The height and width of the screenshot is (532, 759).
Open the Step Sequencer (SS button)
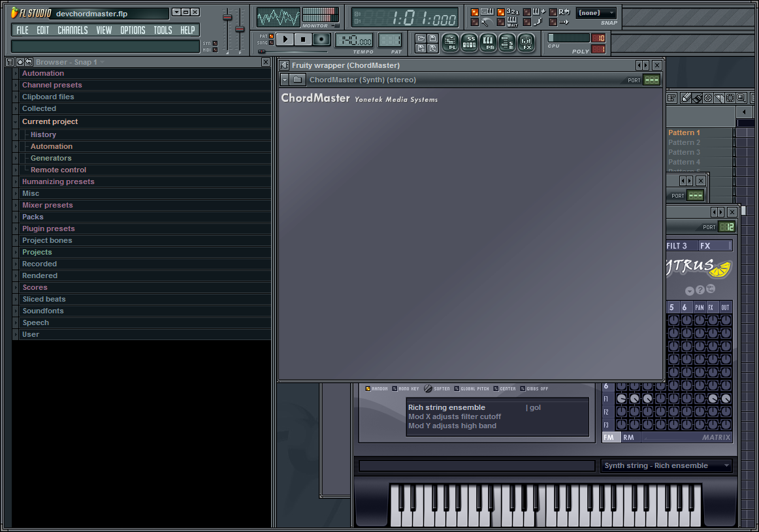click(x=469, y=43)
